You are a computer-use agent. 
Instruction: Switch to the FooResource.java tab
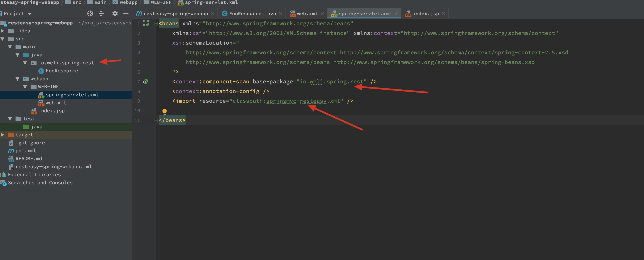252,14
